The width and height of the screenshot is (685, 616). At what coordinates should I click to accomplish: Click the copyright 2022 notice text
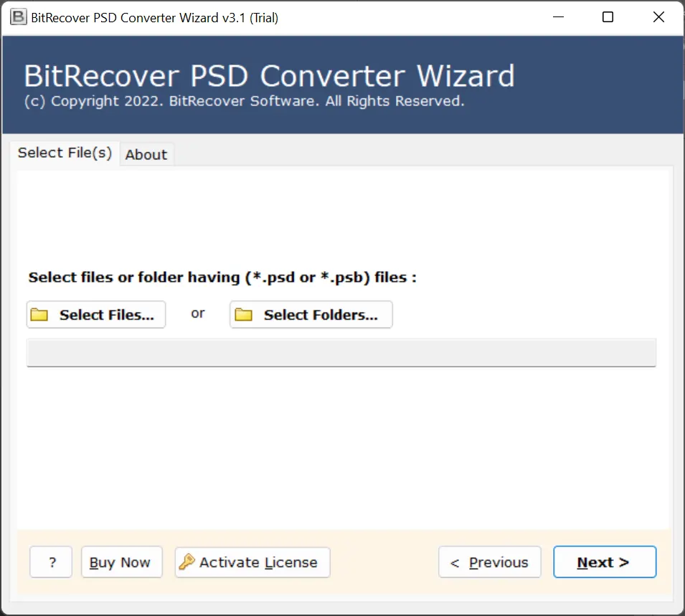[244, 102]
